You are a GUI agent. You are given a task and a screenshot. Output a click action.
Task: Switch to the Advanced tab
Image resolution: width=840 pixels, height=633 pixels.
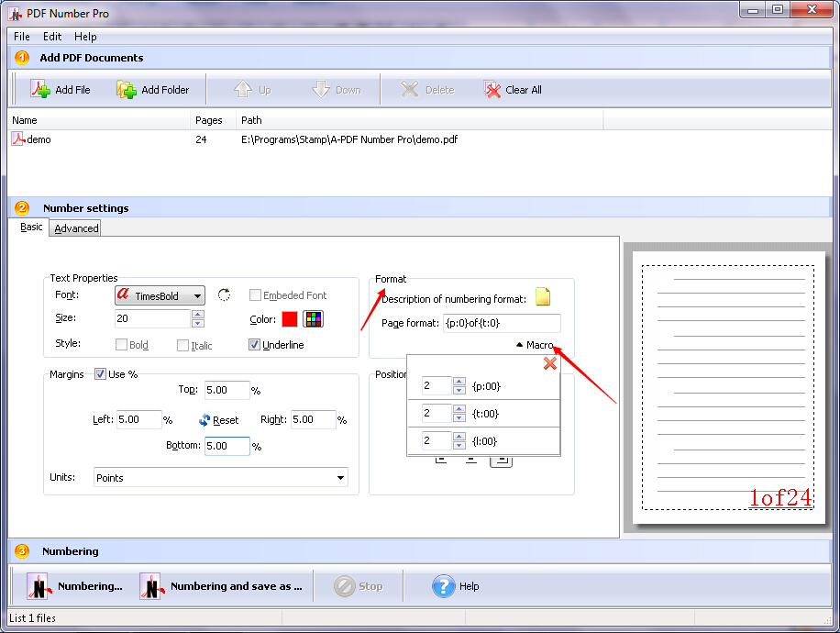(x=76, y=228)
